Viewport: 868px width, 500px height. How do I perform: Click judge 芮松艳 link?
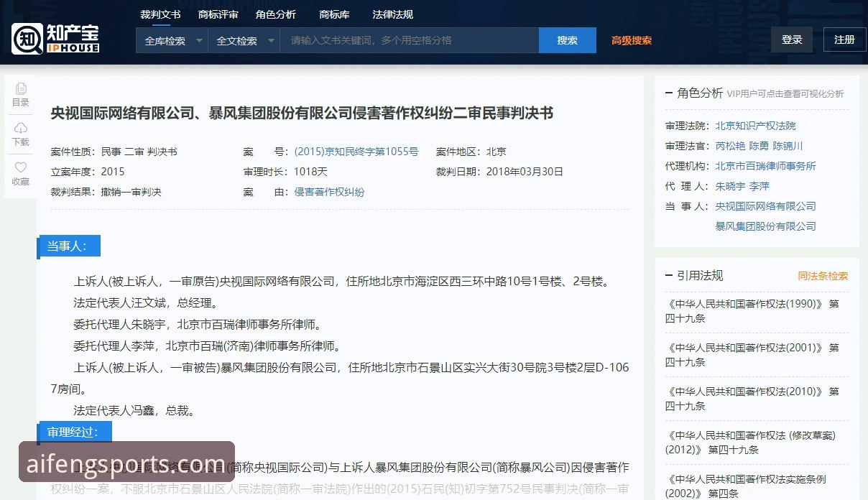(x=730, y=146)
